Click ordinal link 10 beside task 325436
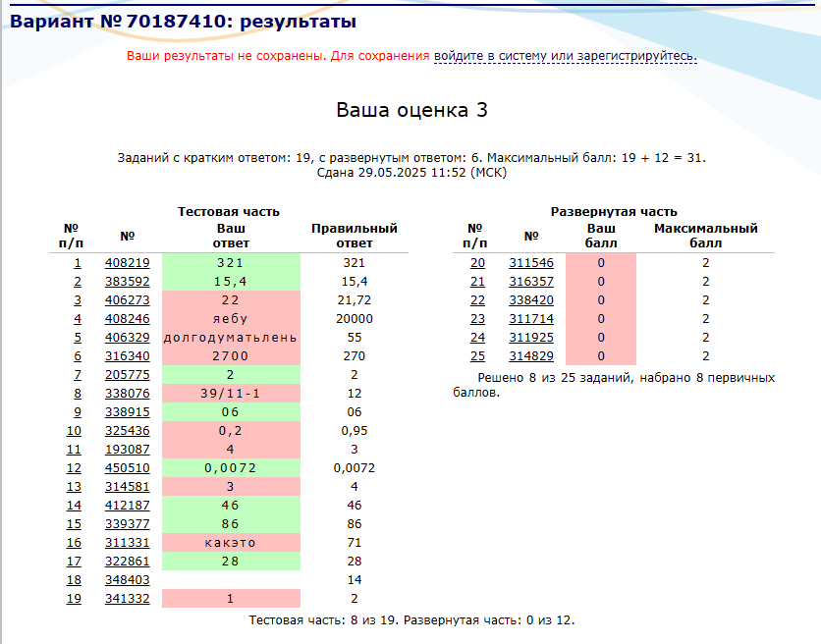The width and height of the screenshot is (821, 644). (74, 431)
